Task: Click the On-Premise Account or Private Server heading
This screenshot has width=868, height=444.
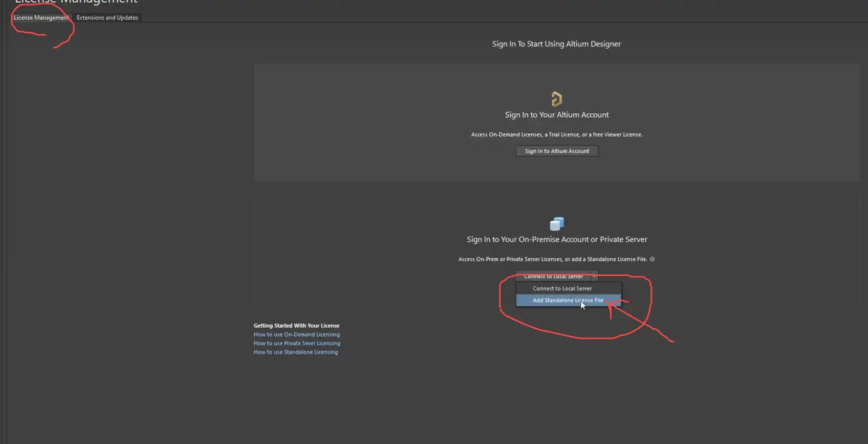Action: point(557,239)
